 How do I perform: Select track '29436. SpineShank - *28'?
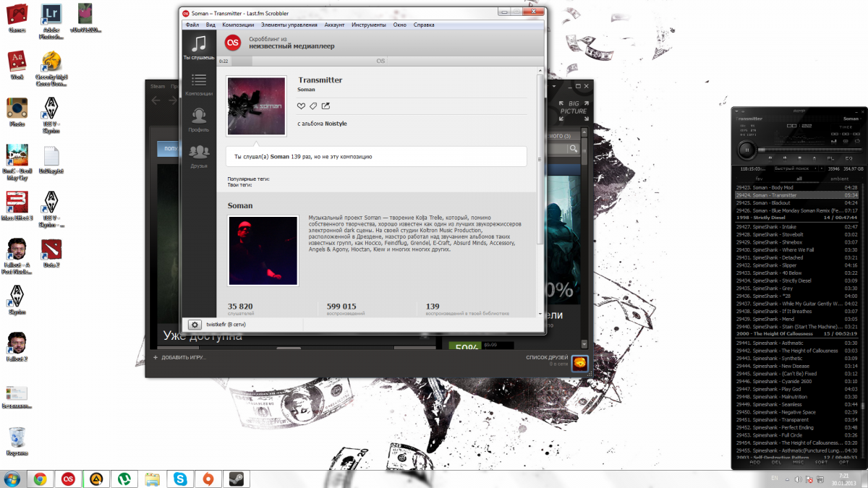798,296
